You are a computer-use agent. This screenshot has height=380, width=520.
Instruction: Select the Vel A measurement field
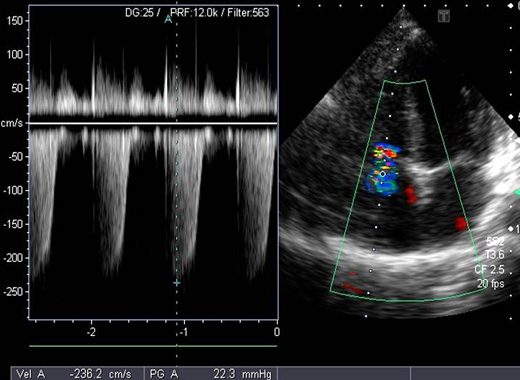coord(78,374)
